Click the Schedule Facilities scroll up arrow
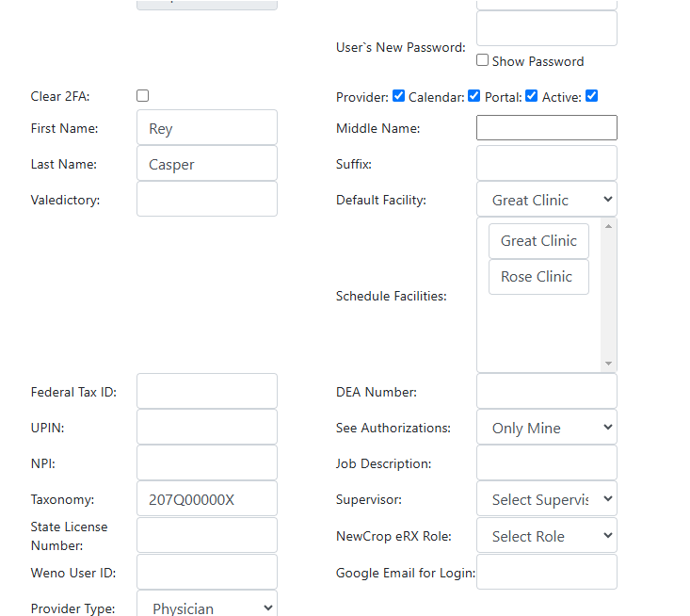The width and height of the screenshot is (690, 616). click(x=609, y=226)
